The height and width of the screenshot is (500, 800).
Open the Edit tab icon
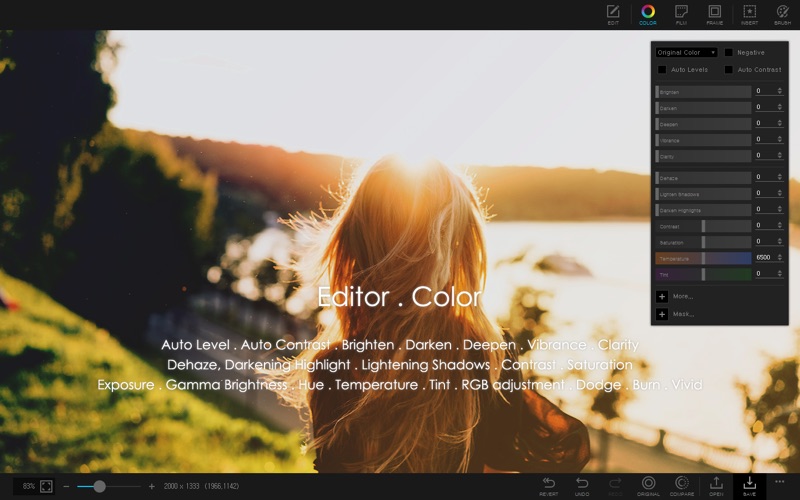tap(613, 14)
